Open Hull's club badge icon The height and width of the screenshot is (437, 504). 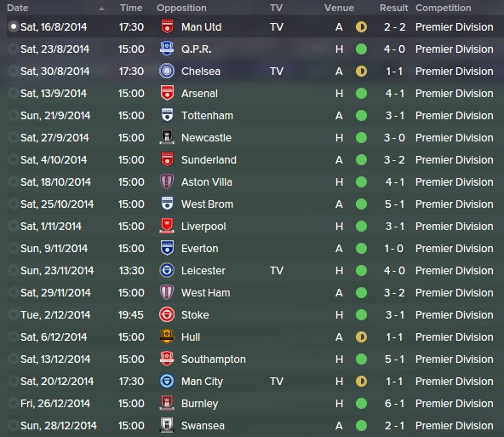[167, 337]
